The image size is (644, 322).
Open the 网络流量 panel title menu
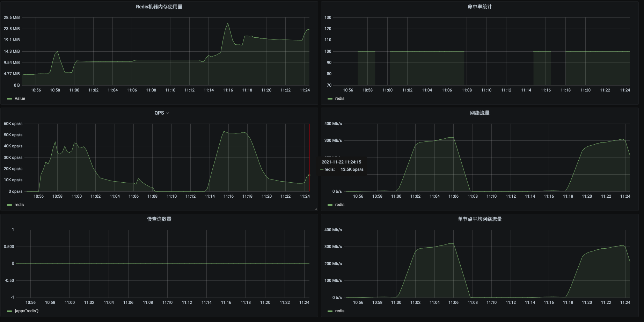tap(480, 113)
